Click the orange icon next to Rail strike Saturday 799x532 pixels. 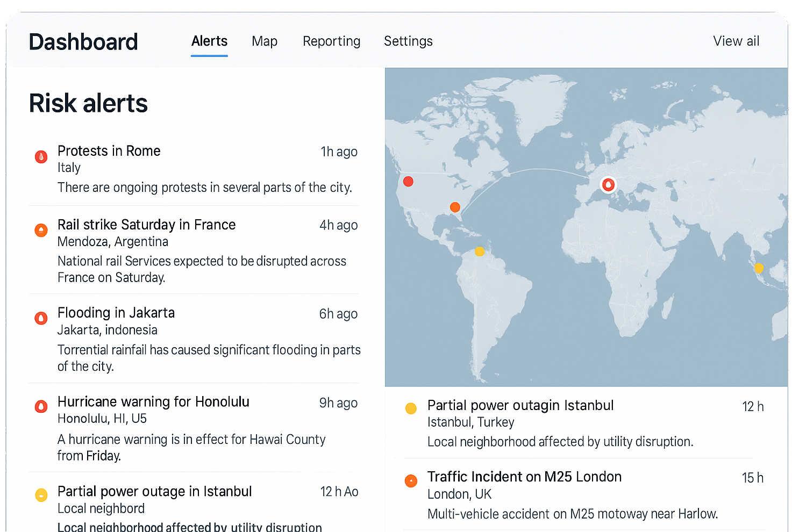coord(41,230)
